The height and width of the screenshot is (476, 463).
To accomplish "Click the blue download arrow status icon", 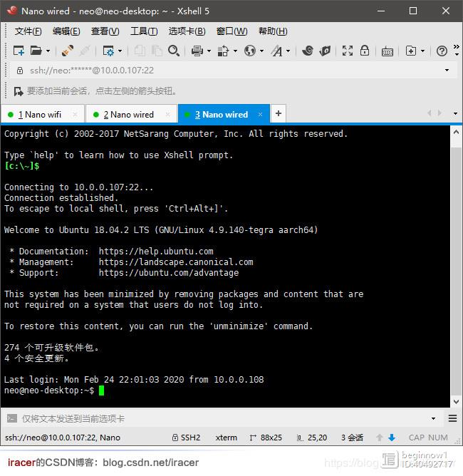I will coord(392,438).
